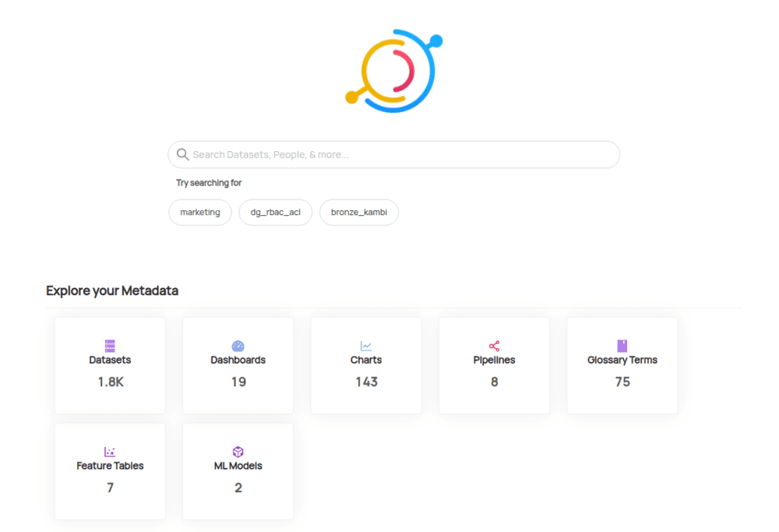Select the marketing search suggestion
The image size is (779, 532).
tap(199, 212)
